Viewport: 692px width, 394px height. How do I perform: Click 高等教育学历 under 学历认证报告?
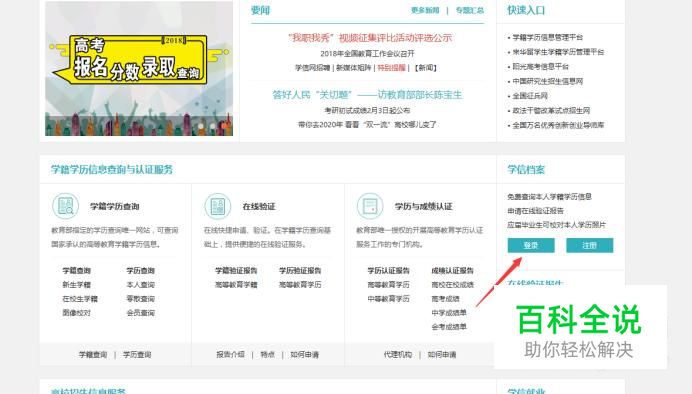[x=388, y=285]
